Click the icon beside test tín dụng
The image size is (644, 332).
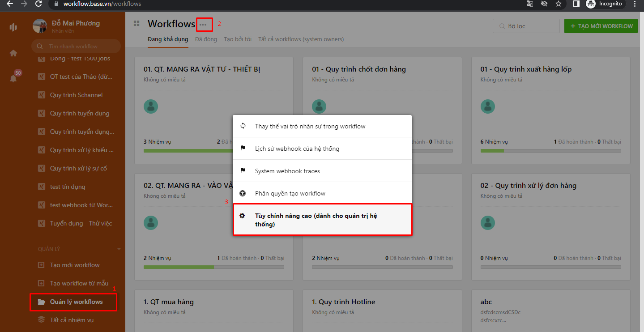41,187
